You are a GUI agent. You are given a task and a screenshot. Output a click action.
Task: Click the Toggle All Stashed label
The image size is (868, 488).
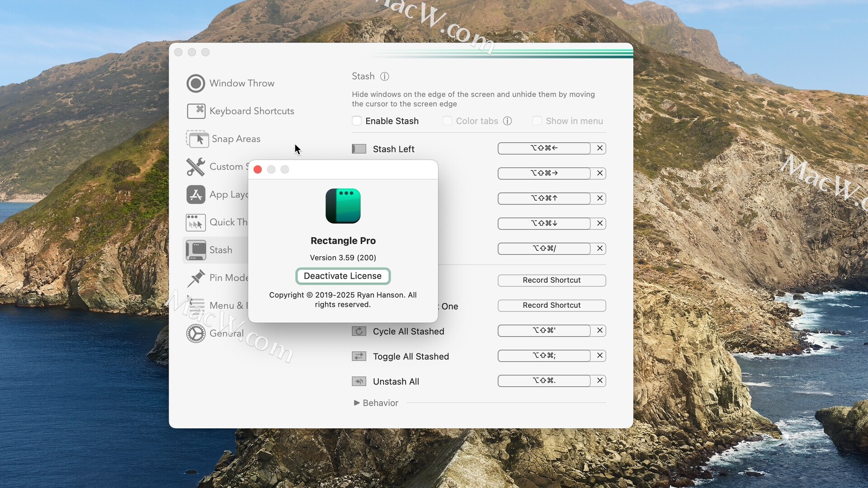(x=410, y=357)
